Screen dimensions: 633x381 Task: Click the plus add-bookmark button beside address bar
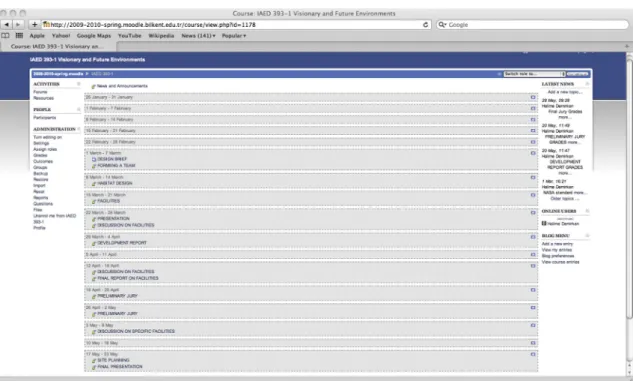34,25
